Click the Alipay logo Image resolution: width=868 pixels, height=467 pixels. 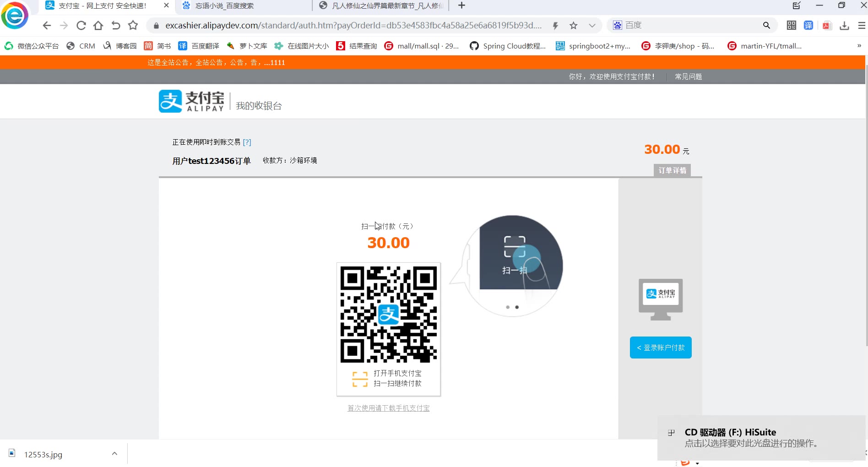pyautogui.click(x=192, y=101)
